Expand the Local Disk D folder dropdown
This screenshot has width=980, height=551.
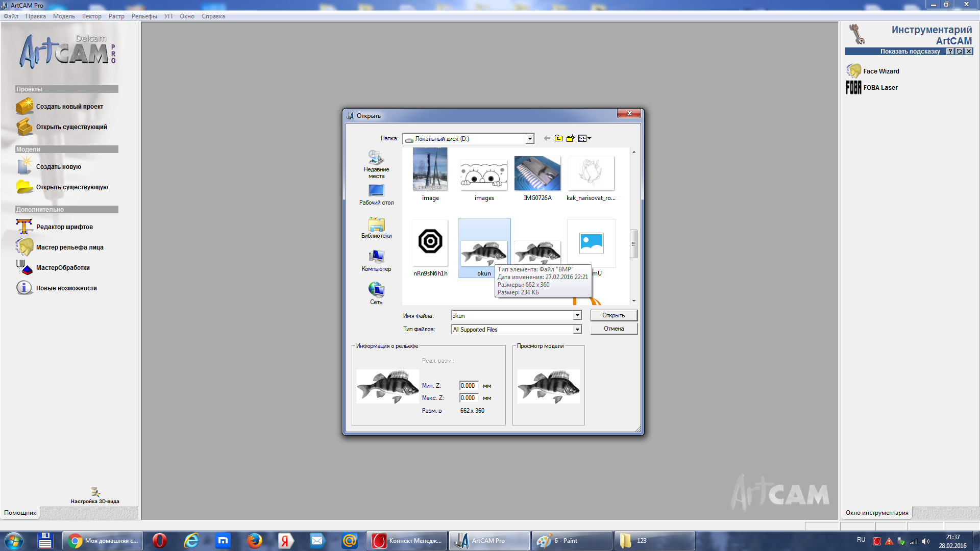tap(530, 139)
